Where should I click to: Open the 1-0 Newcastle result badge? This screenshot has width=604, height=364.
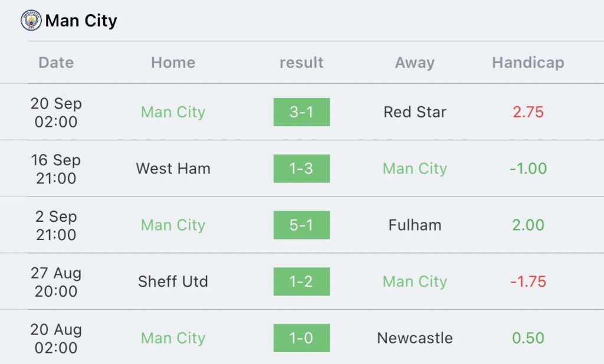click(301, 338)
